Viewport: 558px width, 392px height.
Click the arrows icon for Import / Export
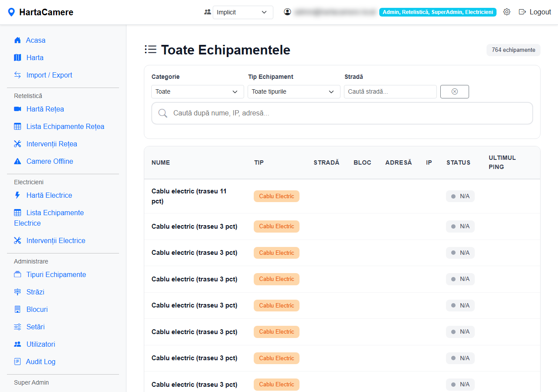(17, 75)
